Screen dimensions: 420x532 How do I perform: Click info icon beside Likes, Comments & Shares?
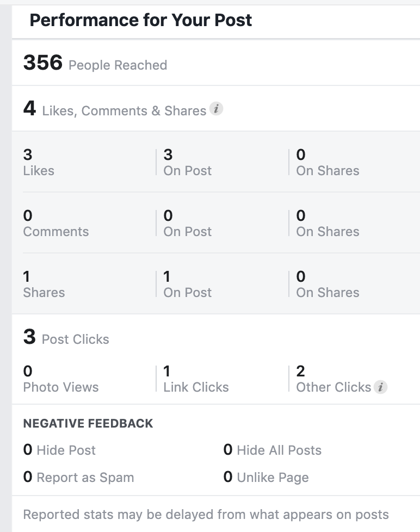pyautogui.click(x=217, y=109)
